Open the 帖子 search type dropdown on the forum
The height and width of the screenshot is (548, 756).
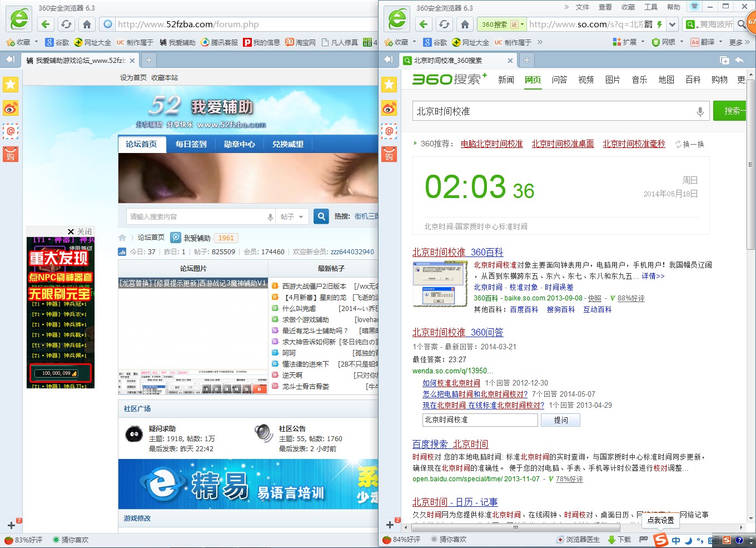click(x=292, y=216)
